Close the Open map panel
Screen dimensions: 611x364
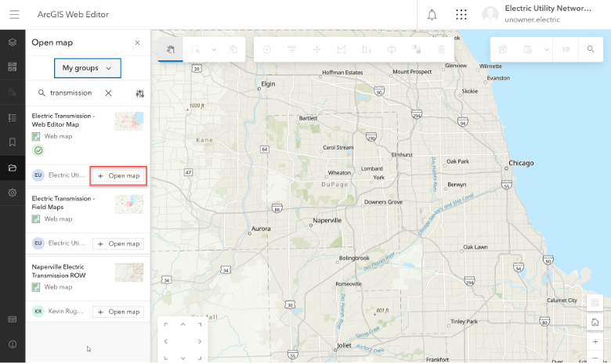pos(137,43)
